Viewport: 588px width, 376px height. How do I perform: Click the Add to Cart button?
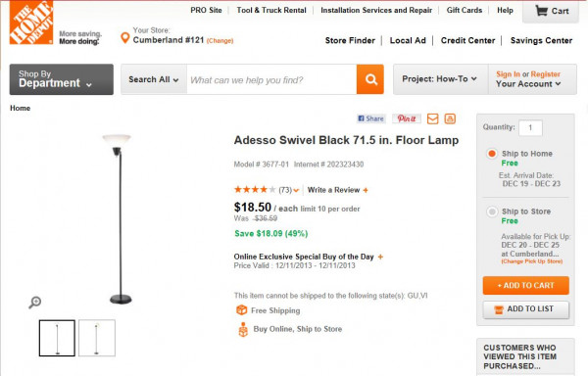[x=525, y=285]
